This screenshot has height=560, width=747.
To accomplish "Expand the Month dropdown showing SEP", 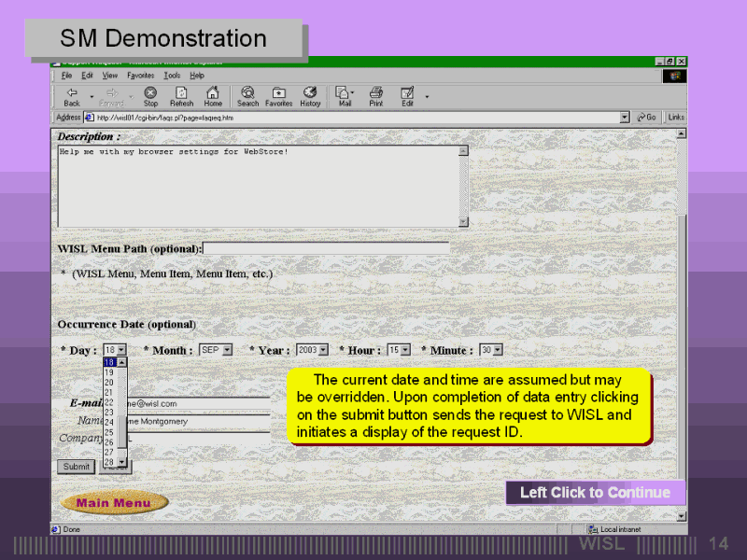I will 227,350.
